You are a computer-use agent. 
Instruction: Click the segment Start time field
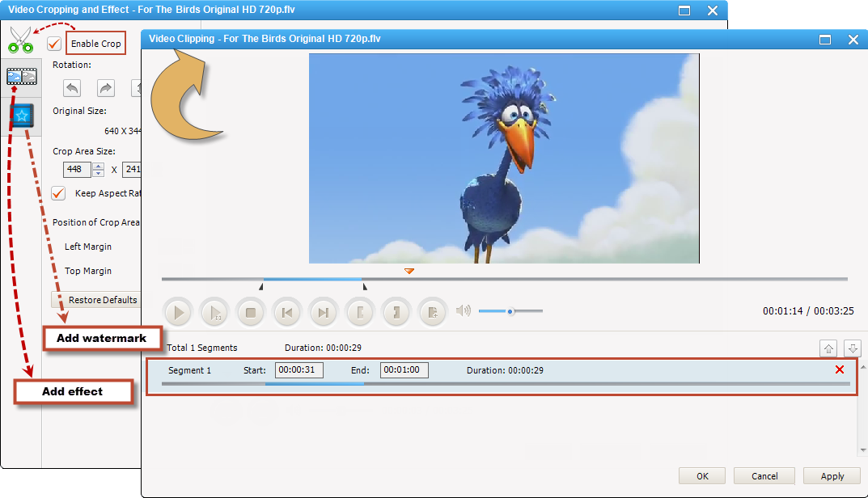pos(299,370)
